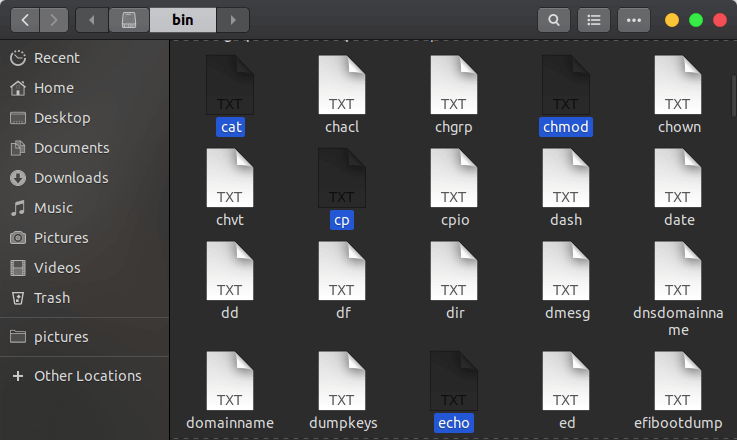Click the path bar left triangle arrow

click(x=92, y=20)
